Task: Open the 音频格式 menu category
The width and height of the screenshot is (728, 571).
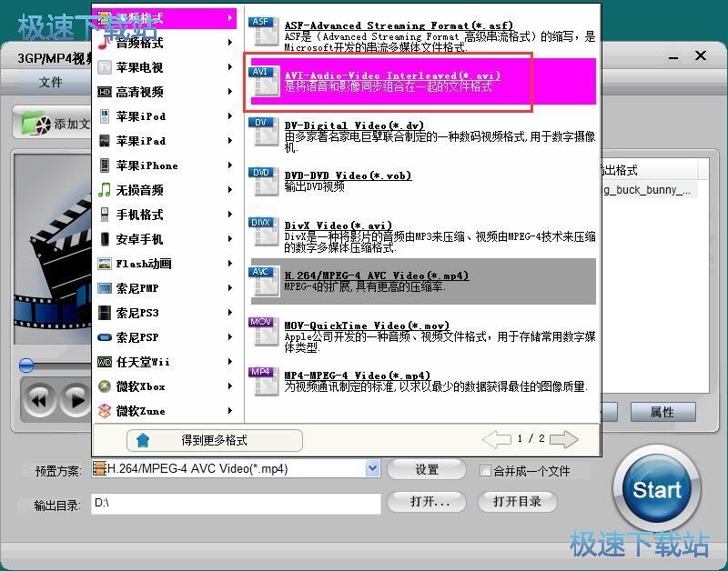Action: pyautogui.click(x=166, y=43)
